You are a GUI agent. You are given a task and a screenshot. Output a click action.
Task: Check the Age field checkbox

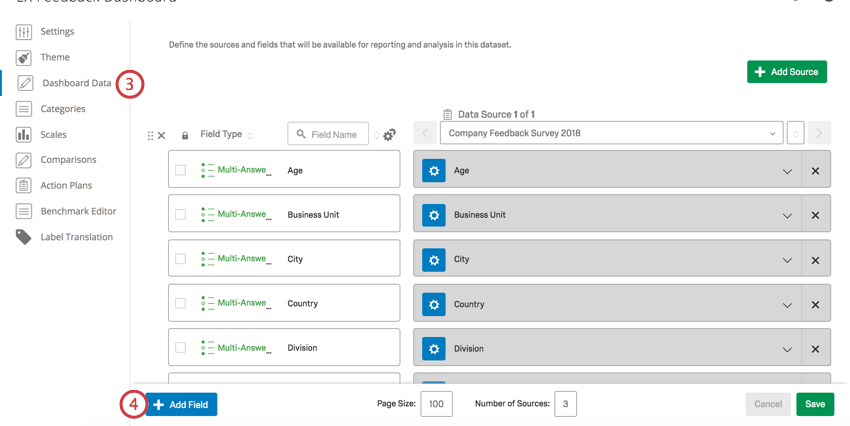180,170
